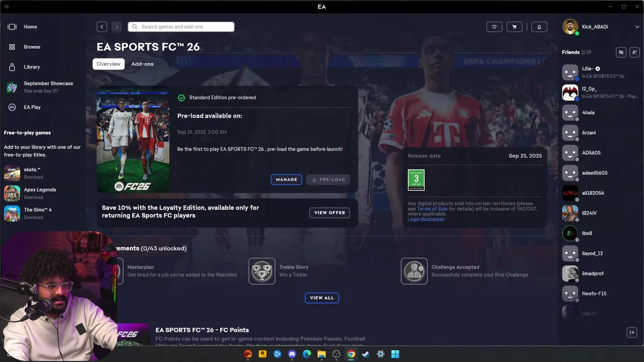Click the FC26 cover art thumbnail
This screenshot has width=644, height=362.
tap(133, 140)
